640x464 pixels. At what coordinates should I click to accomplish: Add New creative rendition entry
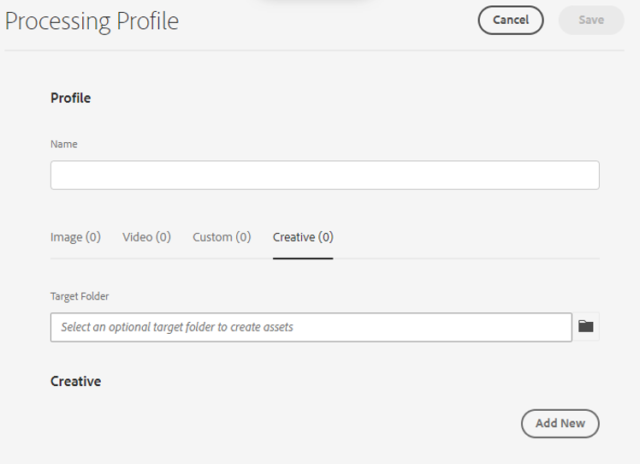560,423
